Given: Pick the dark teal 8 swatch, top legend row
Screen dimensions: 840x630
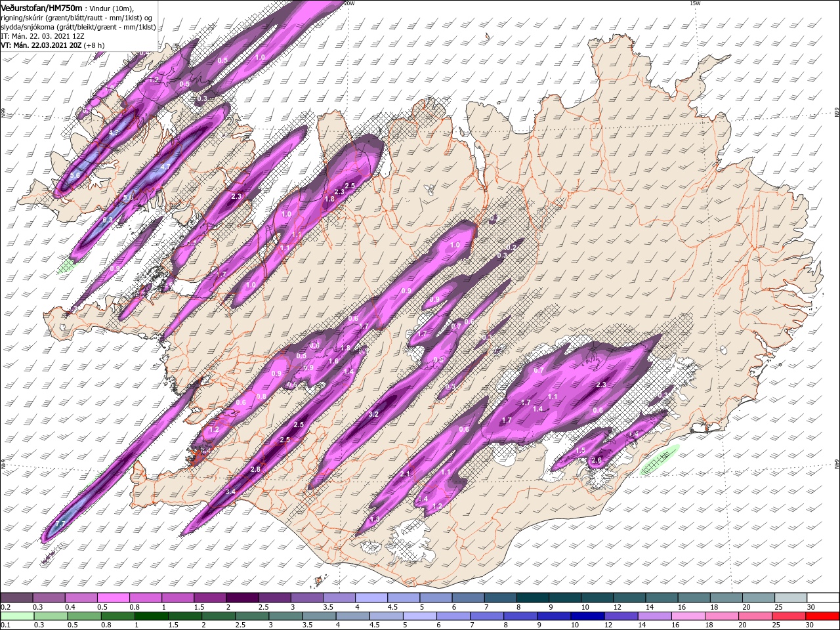Looking at the screenshot, I should [x=532, y=598].
